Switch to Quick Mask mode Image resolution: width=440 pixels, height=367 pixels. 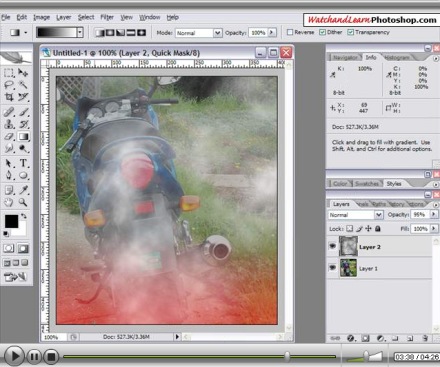click(x=23, y=248)
